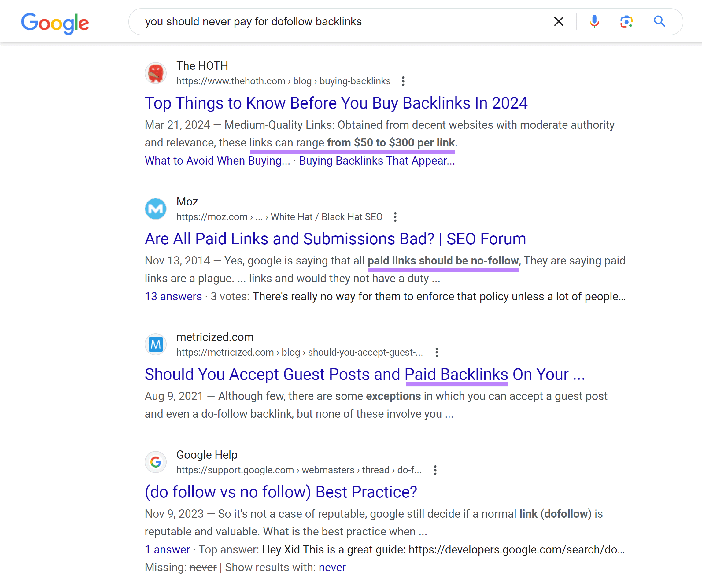Activate voice search with the microphone icon
Image resolution: width=702 pixels, height=588 pixels.
594,21
